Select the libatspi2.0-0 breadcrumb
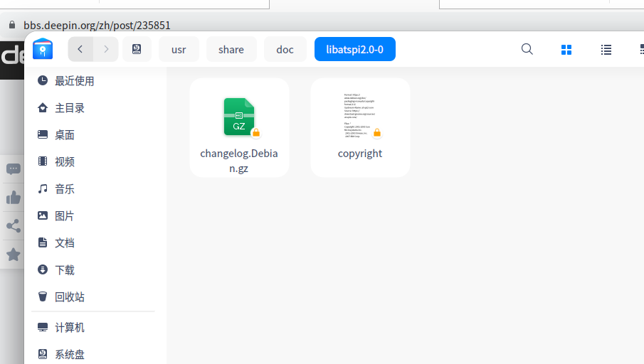This screenshot has width=644, height=364. tap(355, 49)
